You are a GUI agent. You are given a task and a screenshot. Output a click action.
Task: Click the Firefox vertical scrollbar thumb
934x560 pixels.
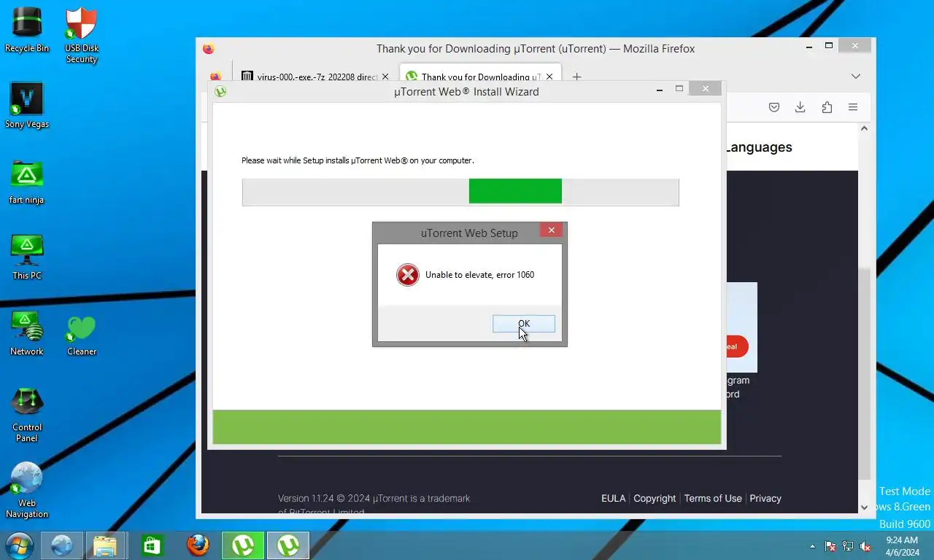[864, 374]
